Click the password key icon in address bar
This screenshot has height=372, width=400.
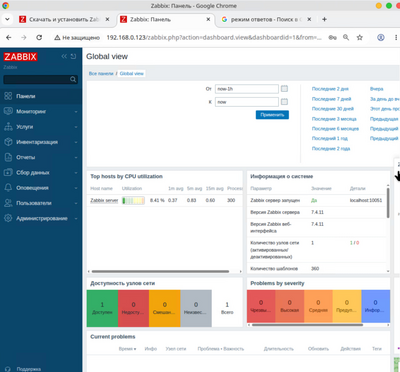(332, 38)
